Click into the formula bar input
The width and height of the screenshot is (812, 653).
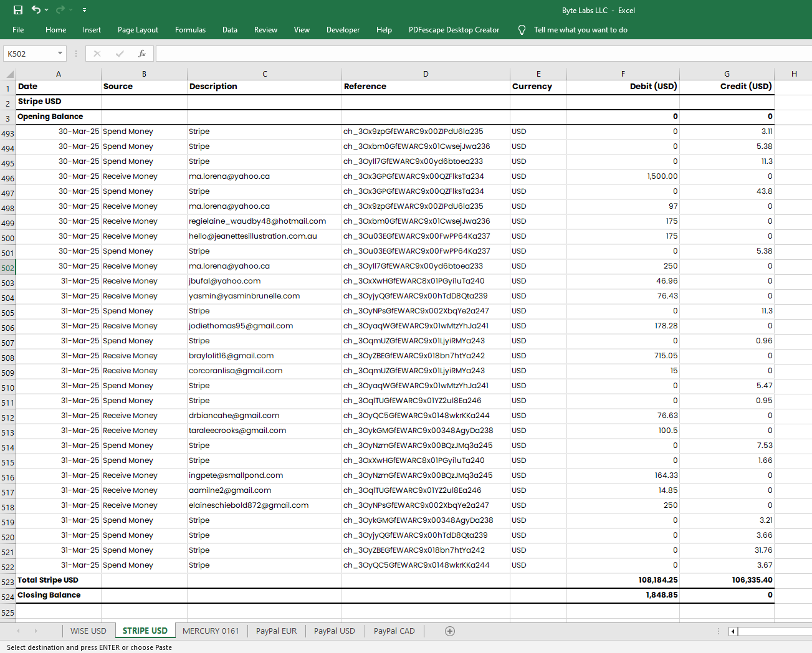coord(484,54)
